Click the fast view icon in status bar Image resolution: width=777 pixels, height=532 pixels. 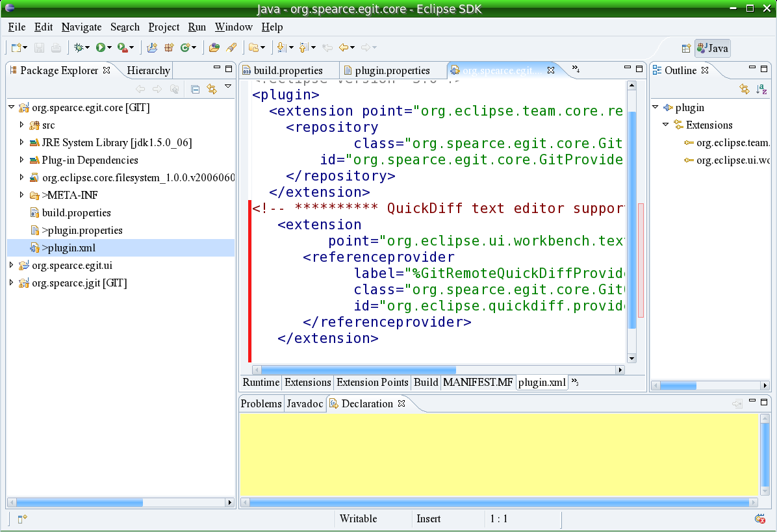pos(22,518)
